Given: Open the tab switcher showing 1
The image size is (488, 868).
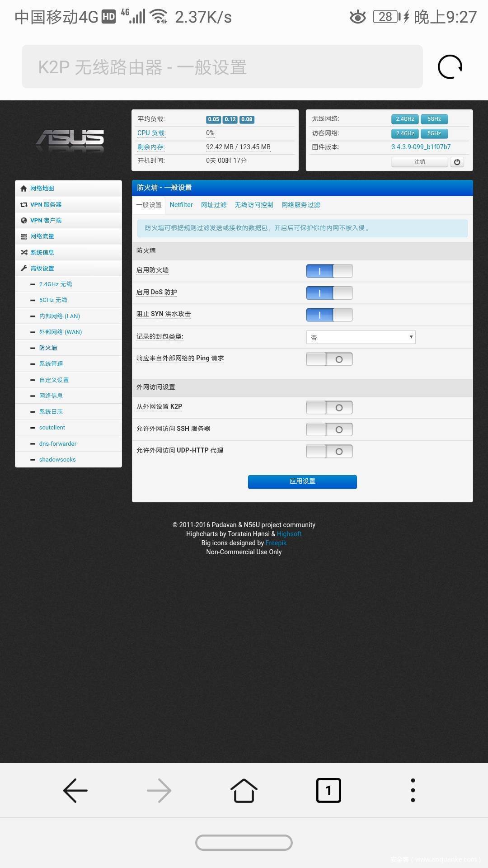Looking at the screenshot, I should tap(328, 790).
